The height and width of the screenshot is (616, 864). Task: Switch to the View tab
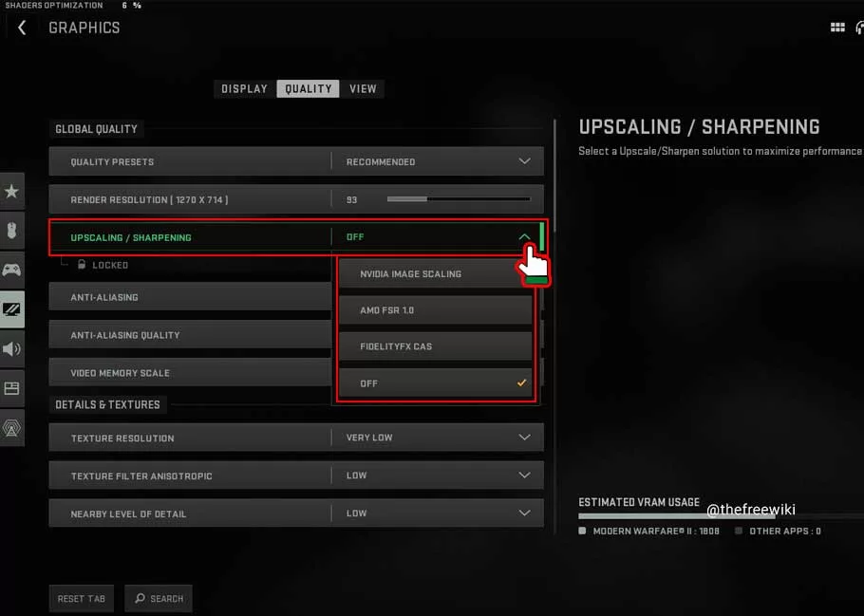pyautogui.click(x=363, y=88)
